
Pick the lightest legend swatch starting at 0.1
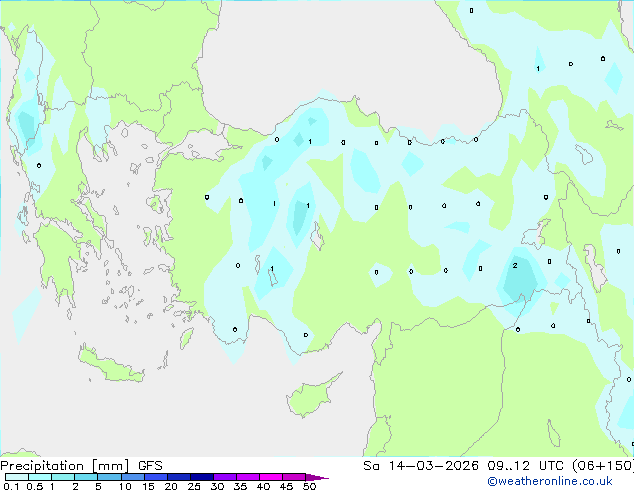[x=17, y=477]
